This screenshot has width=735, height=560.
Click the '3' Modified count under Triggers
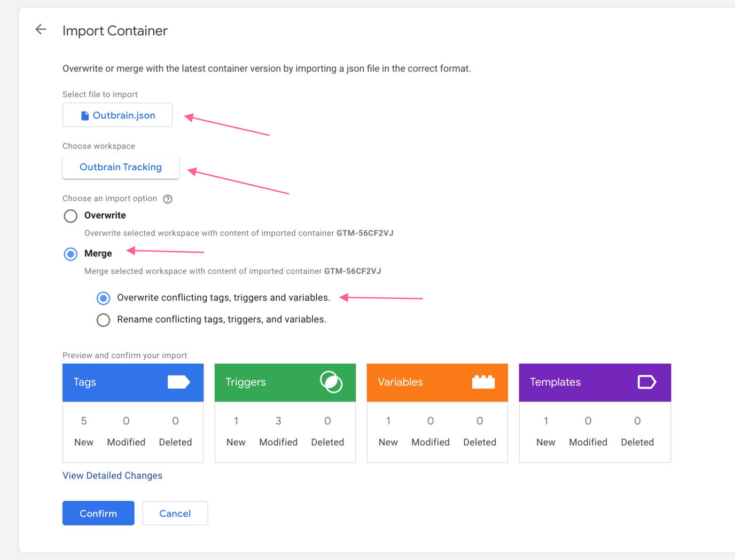pyautogui.click(x=278, y=421)
